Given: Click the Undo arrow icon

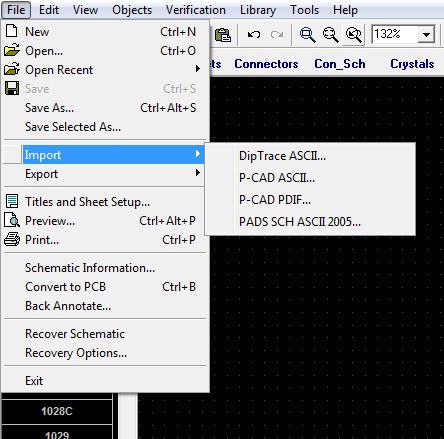Looking at the screenshot, I should [254, 34].
